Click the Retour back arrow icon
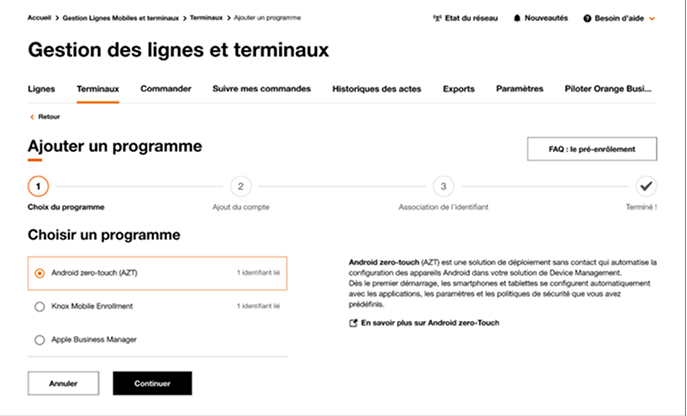Image resolution: width=687 pixels, height=416 pixels. pos(32,117)
